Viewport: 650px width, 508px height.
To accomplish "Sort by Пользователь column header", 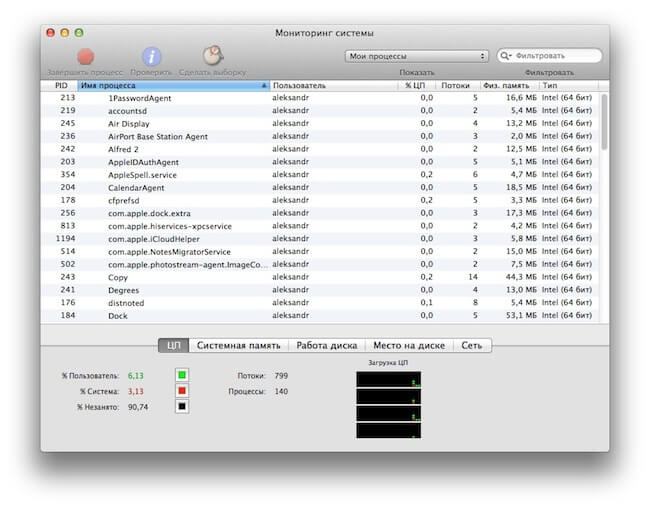I will coord(334,85).
